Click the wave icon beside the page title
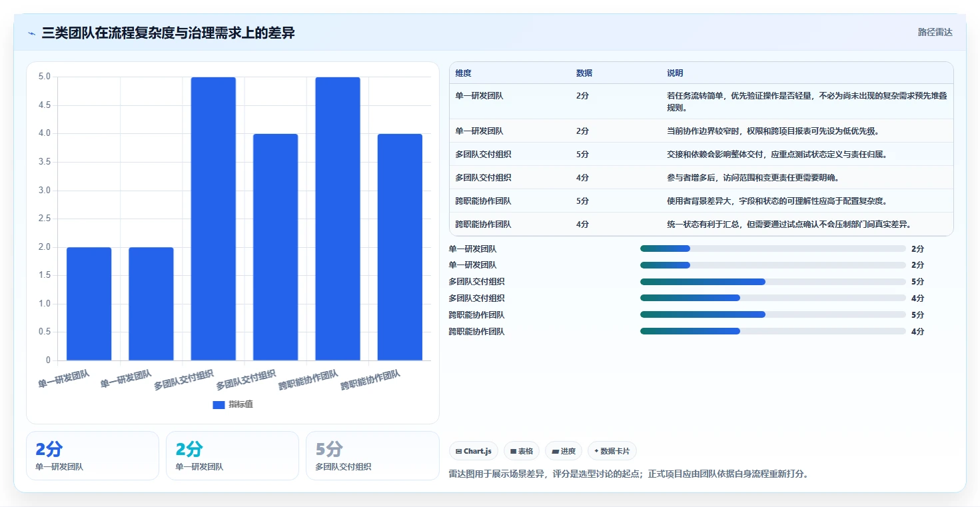Screen dimensions: 980x507 pyautogui.click(x=31, y=33)
